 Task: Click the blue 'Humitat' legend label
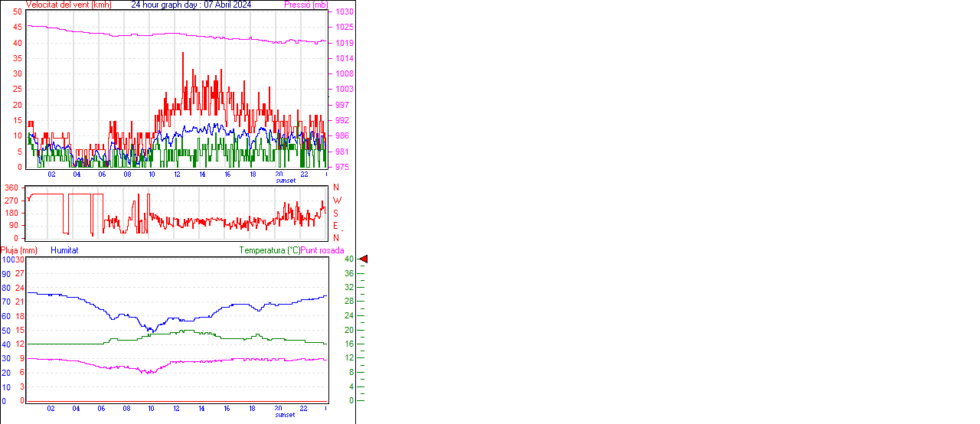pyautogui.click(x=64, y=250)
